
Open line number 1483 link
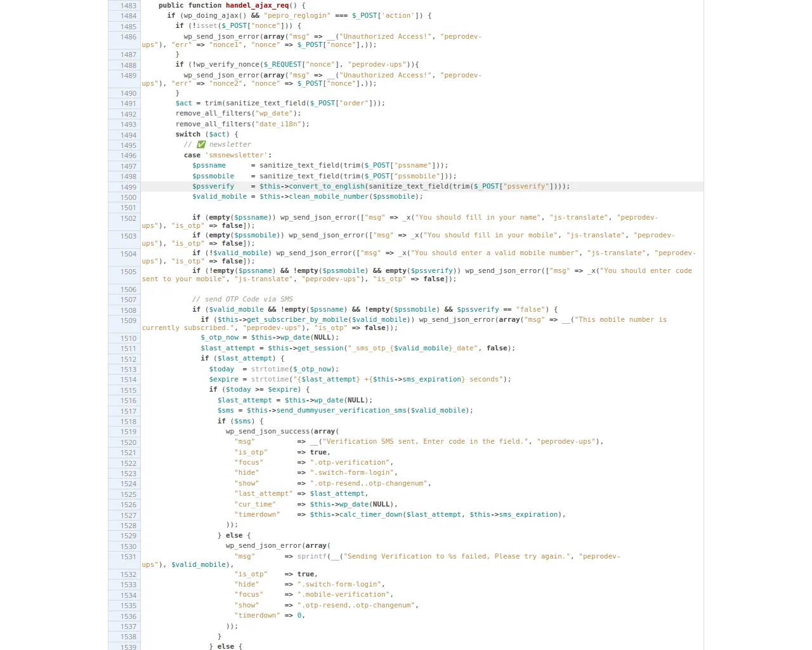[128, 5]
